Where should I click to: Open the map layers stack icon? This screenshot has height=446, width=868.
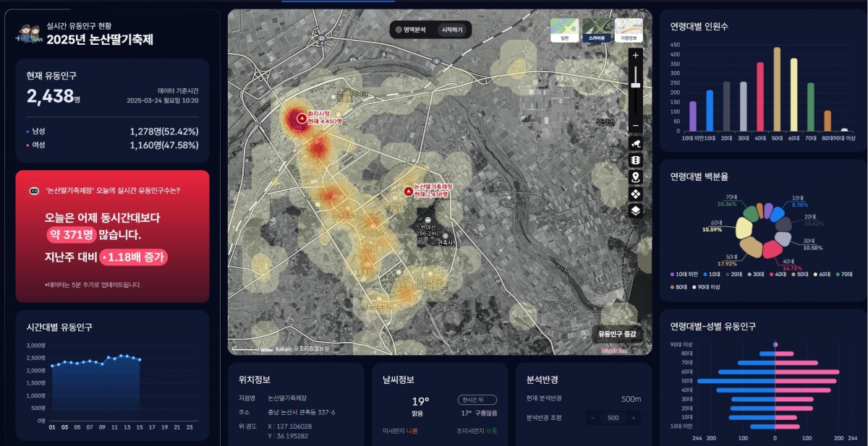click(636, 210)
